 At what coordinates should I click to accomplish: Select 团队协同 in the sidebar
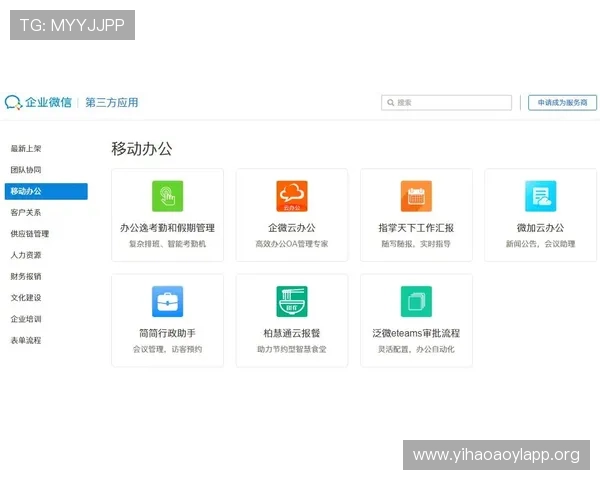pyautogui.click(x=26, y=170)
